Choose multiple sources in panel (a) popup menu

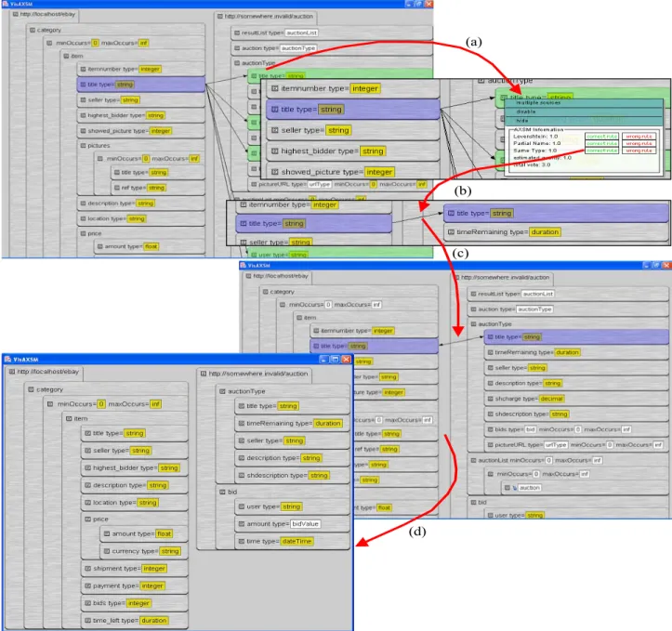[x=584, y=103]
